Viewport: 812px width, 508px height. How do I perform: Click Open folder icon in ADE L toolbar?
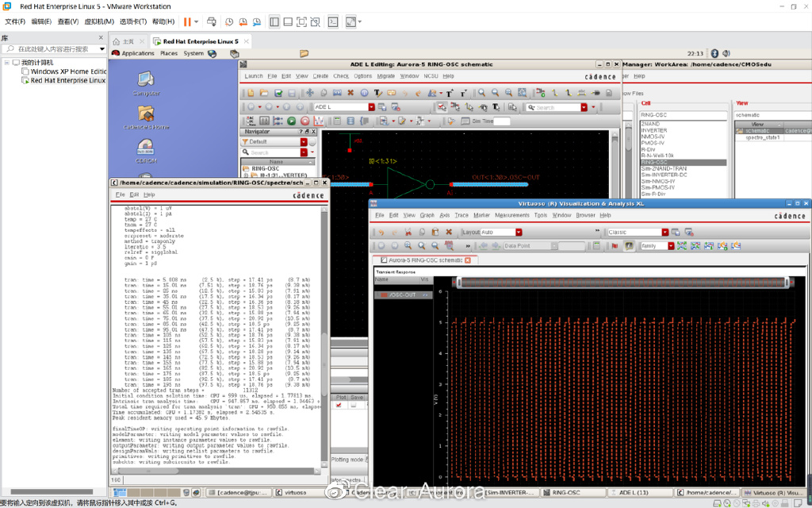(264, 93)
